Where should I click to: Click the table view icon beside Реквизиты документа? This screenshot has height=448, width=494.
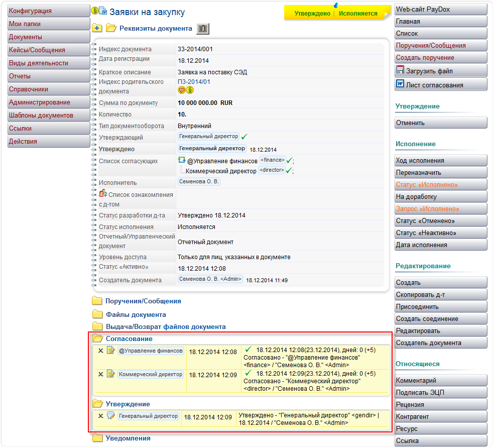point(203,29)
